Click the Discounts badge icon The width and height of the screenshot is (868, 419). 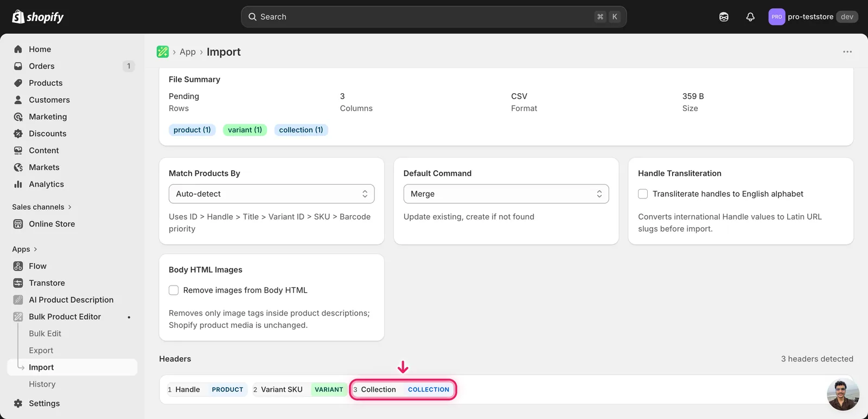18,133
